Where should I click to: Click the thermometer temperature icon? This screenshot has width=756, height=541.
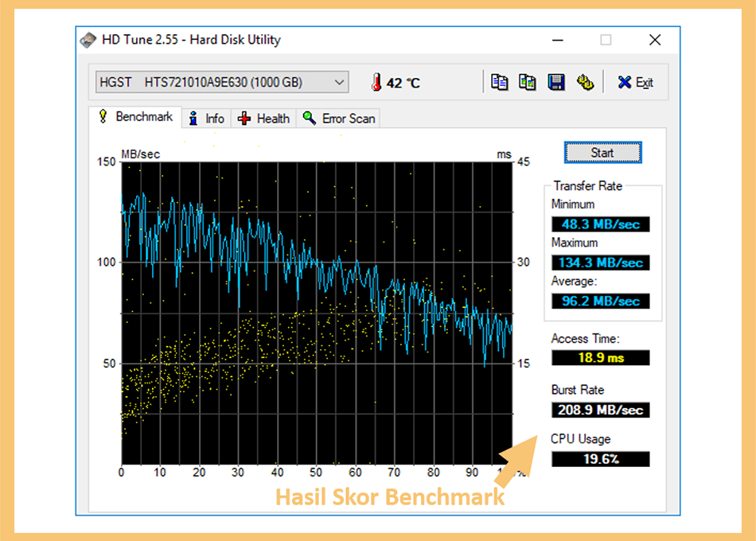(x=376, y=83)
